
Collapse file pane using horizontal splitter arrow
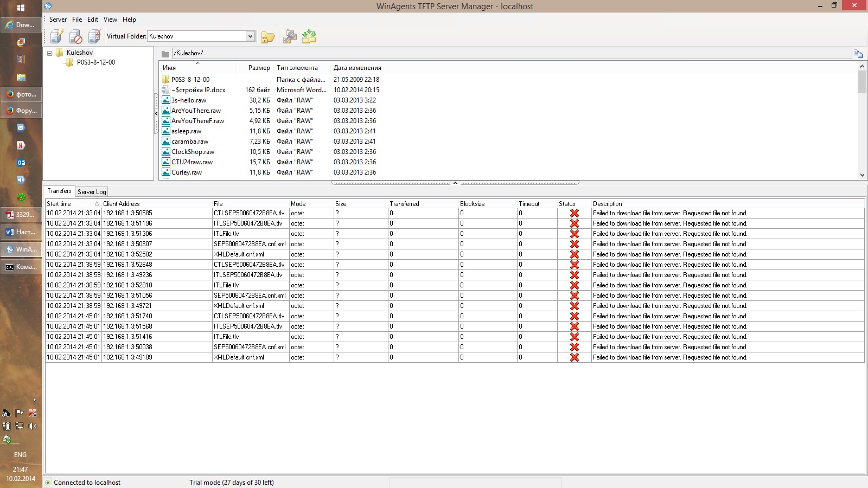[x=455, y=183]
